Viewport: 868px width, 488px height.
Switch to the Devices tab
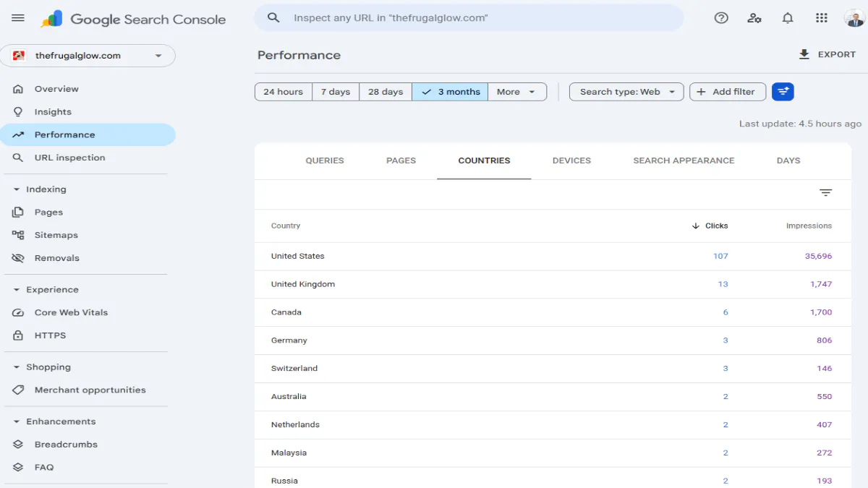(571, 160)
